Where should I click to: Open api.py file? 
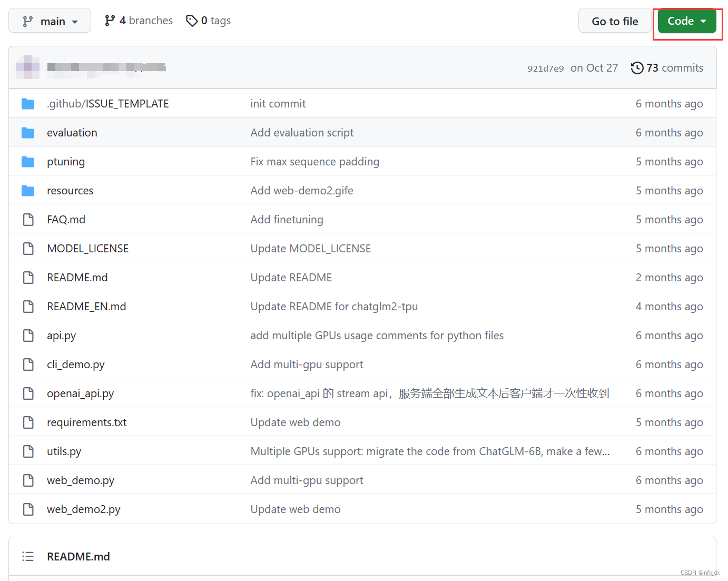[62, 336]
